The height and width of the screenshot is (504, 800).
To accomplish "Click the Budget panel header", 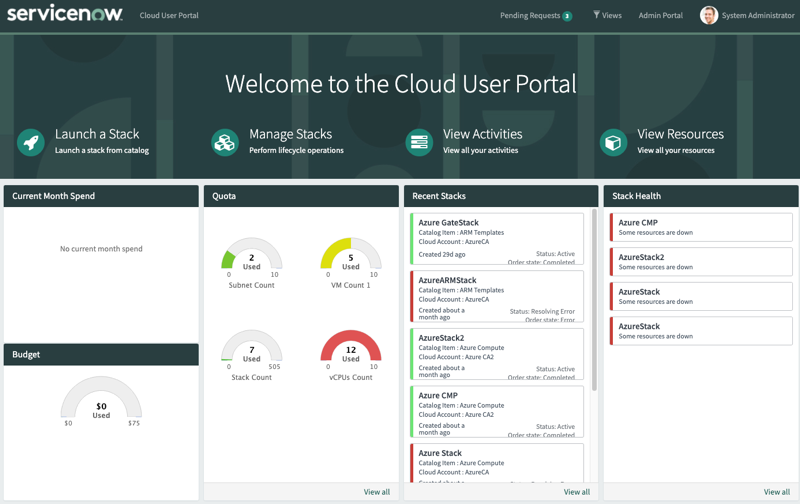I will tap(101, 355).
